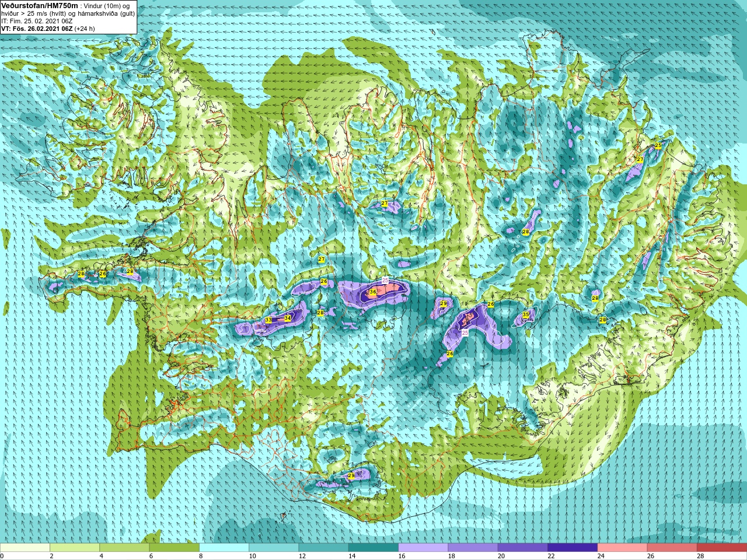Screen dimensions: 747x560
Task: Click the legend scale value 12
Action: click(x=302, y=556)
